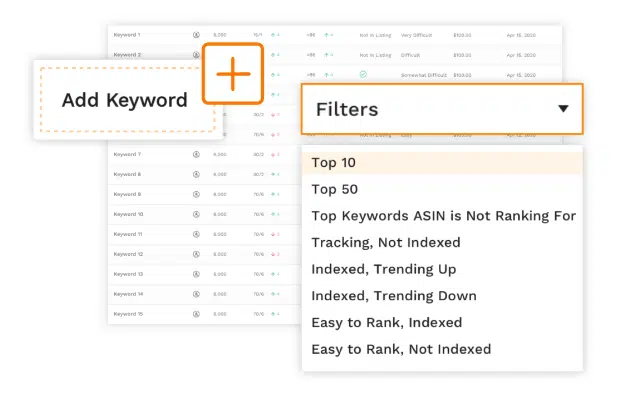Click the Somewhat Difficult difficulty cell

click(x=424, y=75)
